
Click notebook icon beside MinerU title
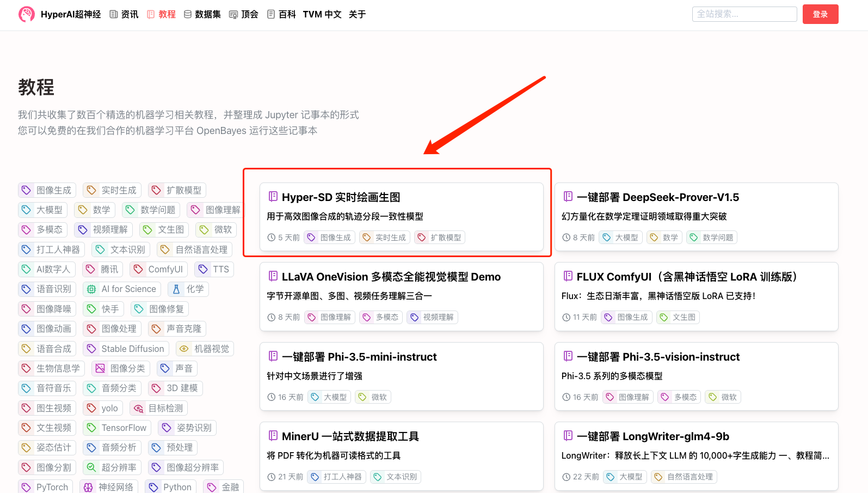(x=273, y=436)
